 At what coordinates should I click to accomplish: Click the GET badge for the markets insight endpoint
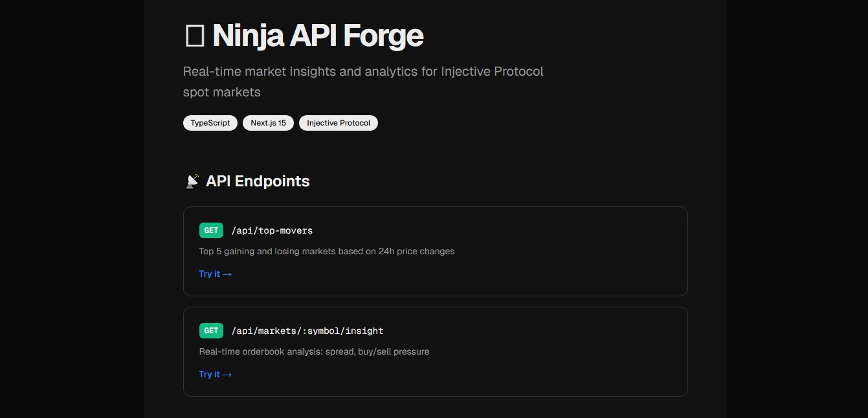tap(211, 331)
